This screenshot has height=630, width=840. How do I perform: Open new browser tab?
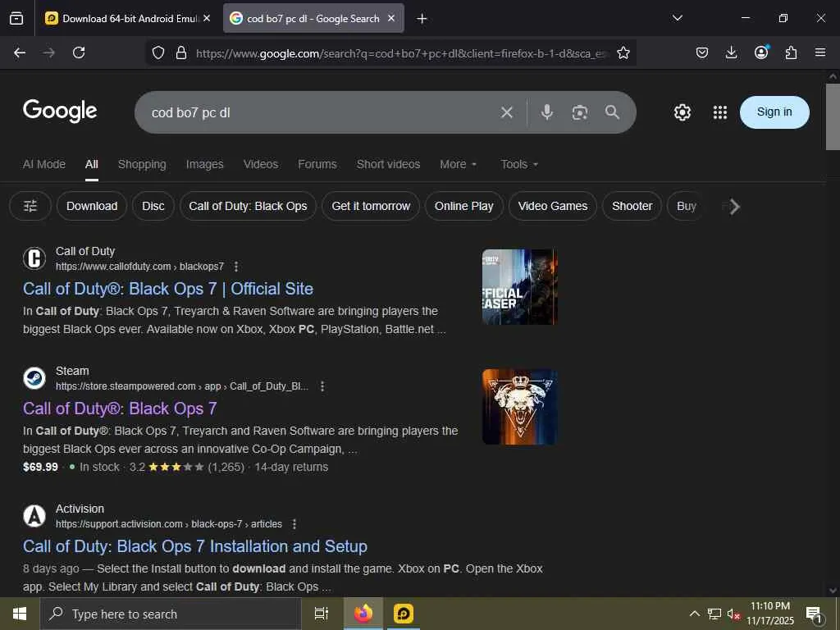(422, 19)
